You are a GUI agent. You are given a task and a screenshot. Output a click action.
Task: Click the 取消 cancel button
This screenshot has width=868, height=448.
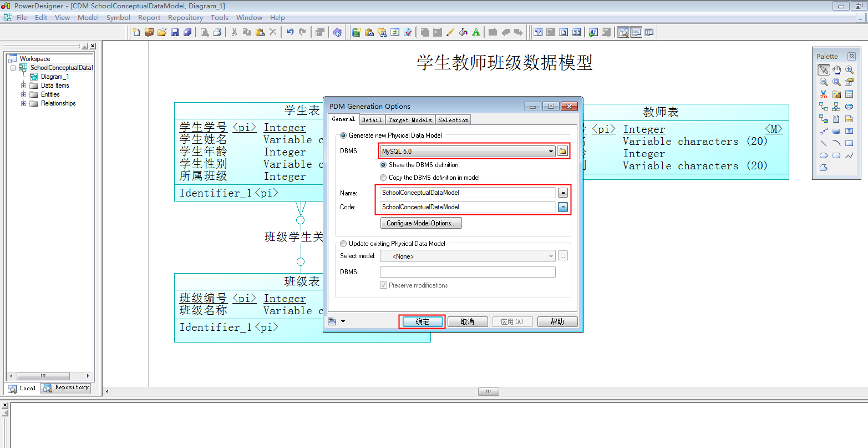pos(468,322)
